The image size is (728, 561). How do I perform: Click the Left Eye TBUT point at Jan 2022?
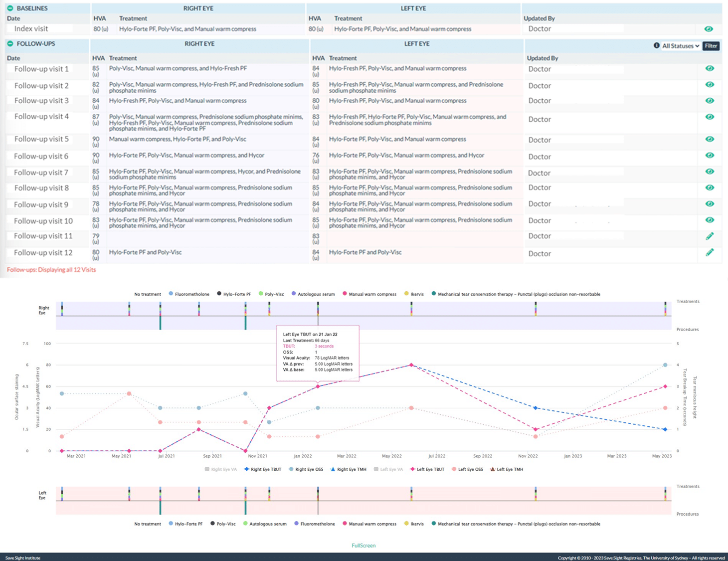(318, 386)
